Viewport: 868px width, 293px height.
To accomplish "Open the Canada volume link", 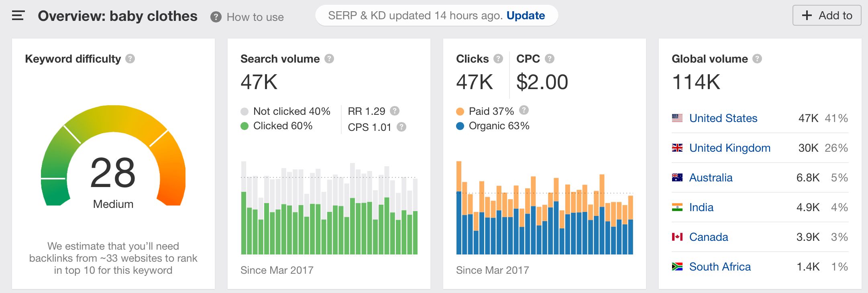I will (708, 237).
